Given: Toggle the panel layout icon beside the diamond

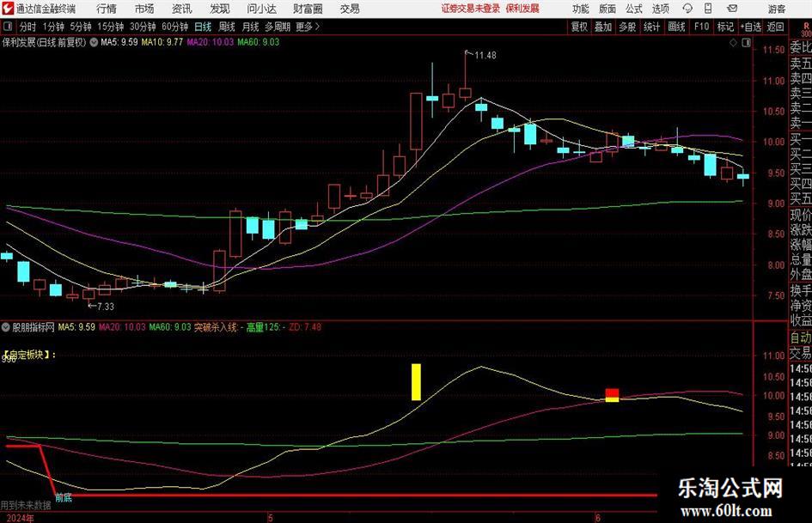Looking at the screenshot, I should [x=746, y=43].
